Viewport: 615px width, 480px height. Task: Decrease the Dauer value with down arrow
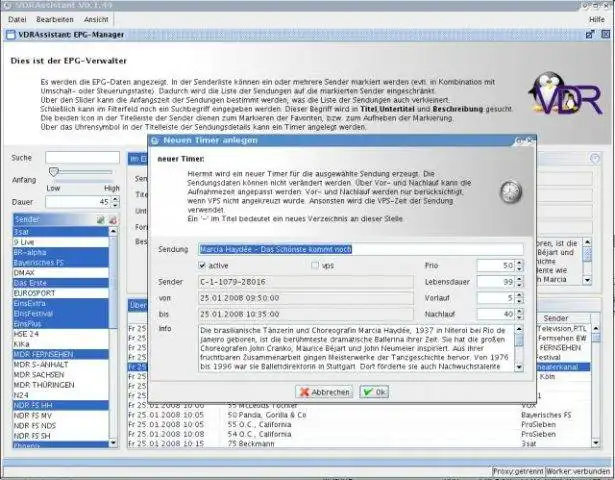(115, 205)
